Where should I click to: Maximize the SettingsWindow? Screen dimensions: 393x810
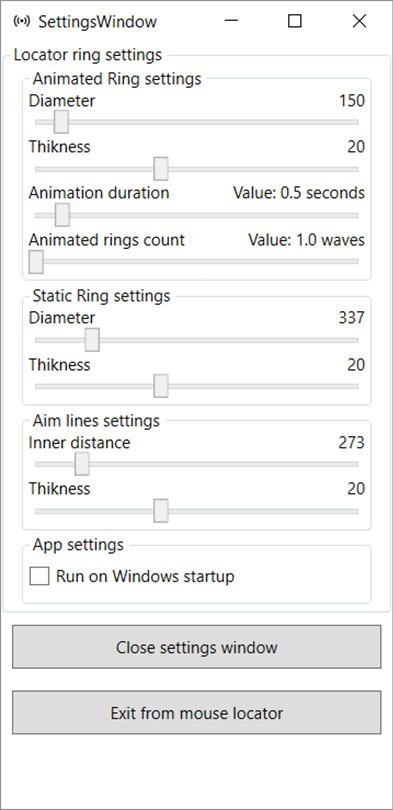[295, 21]
